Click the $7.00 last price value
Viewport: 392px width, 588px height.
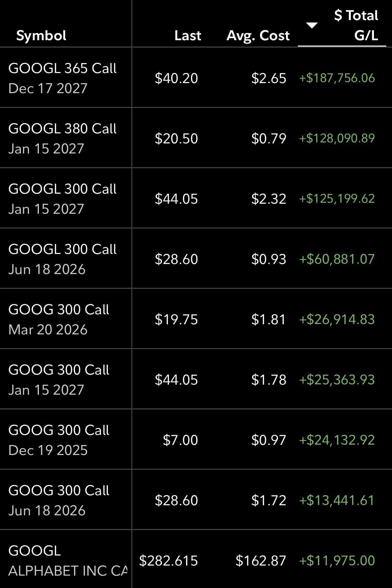click(x=180, y=440)
